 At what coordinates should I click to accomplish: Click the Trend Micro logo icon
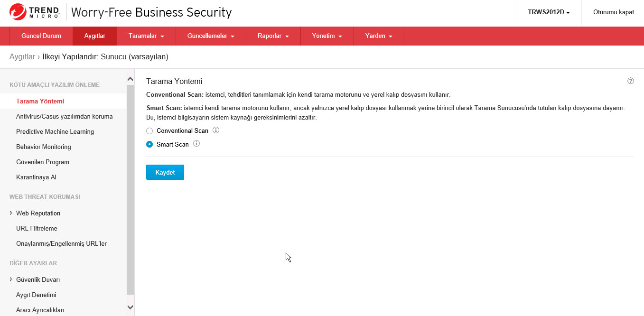18,12
